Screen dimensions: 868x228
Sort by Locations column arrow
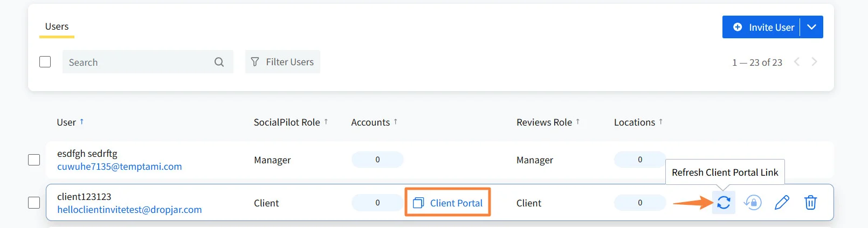(660, 122)
